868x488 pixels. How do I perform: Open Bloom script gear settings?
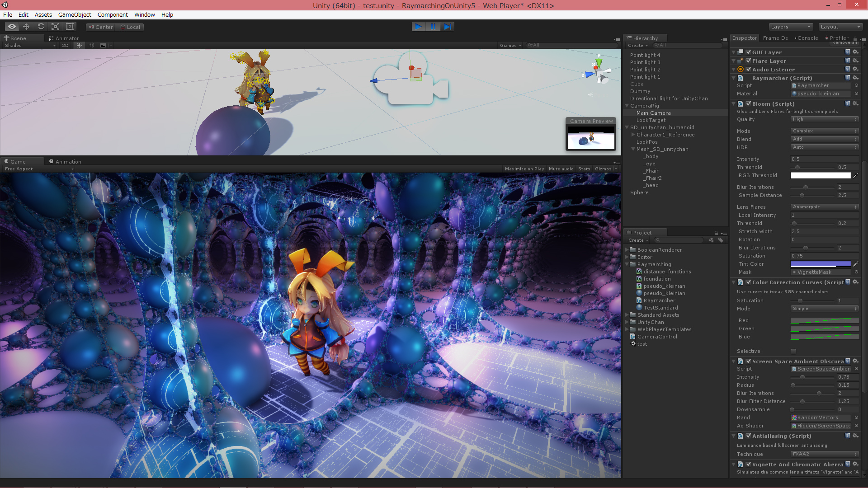pos(855,103)
